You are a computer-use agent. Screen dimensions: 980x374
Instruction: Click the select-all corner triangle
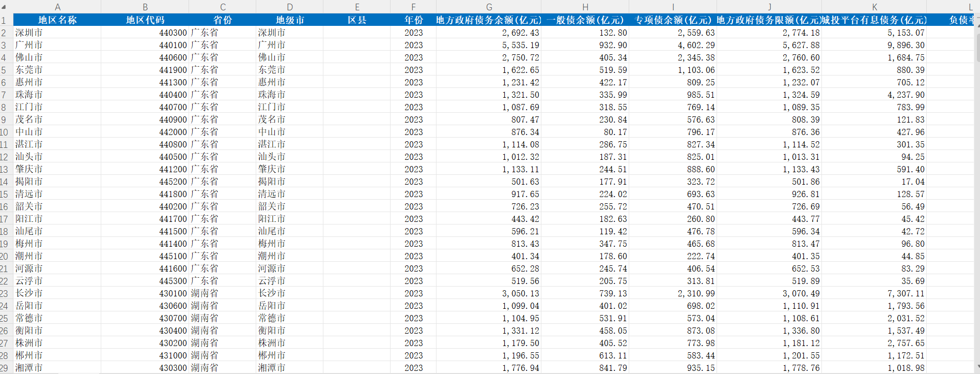point(4,7)
